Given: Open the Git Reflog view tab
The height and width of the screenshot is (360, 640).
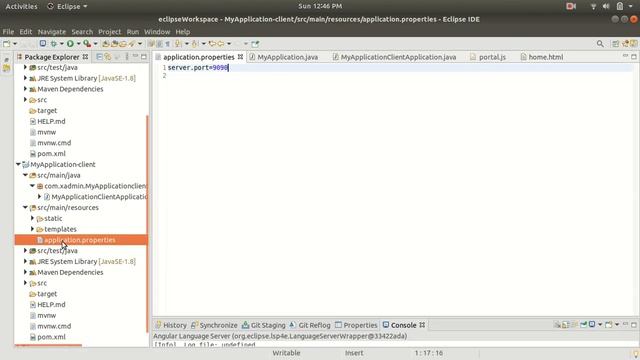Looking at the screenshot, I should (310, 325).
